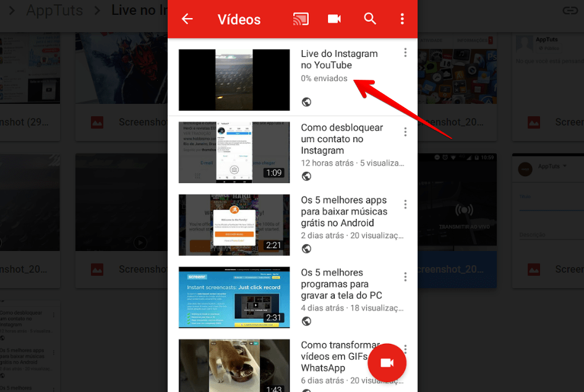Click the globe icon under baixar músicas video
This screenshot has width=584, height=392.
(306, 249)
